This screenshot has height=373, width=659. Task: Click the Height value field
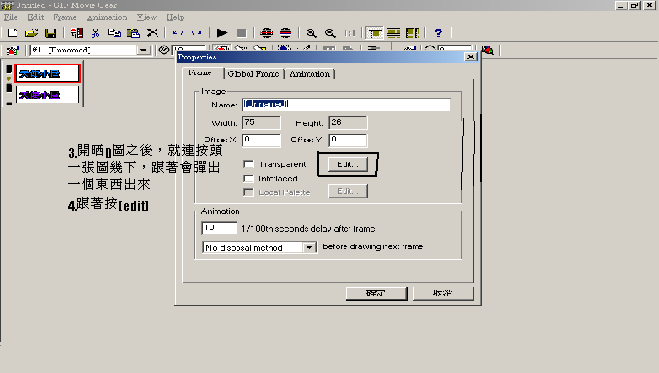(348, 123)
